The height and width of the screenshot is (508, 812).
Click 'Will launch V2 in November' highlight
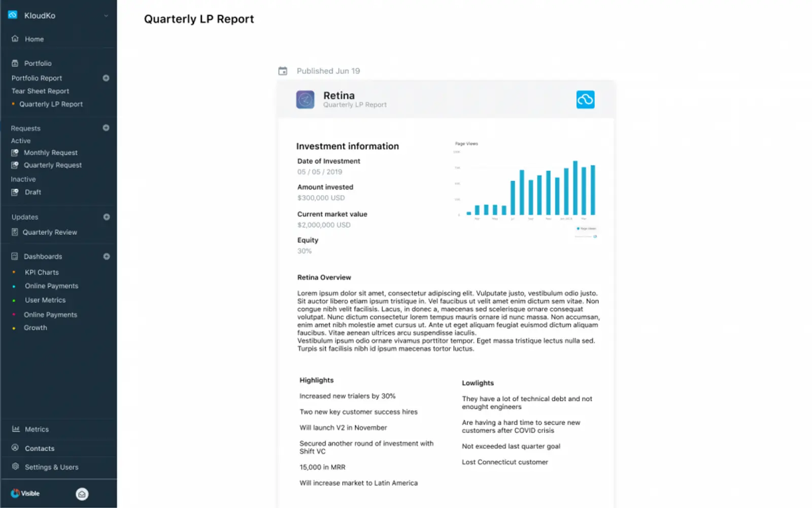coord(343,428)
